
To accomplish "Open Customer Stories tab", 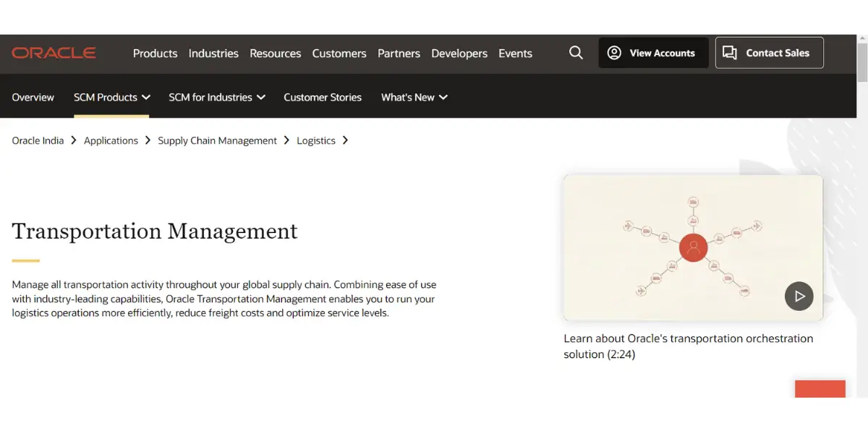I will point(323,97).
